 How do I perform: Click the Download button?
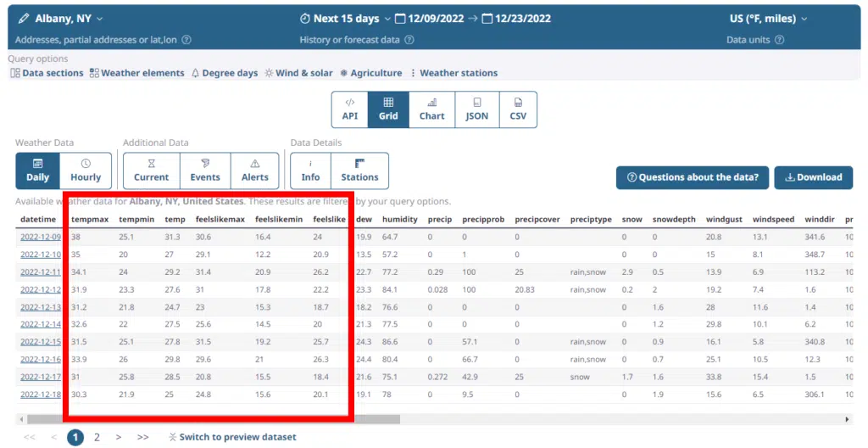(x=813, y=177)
